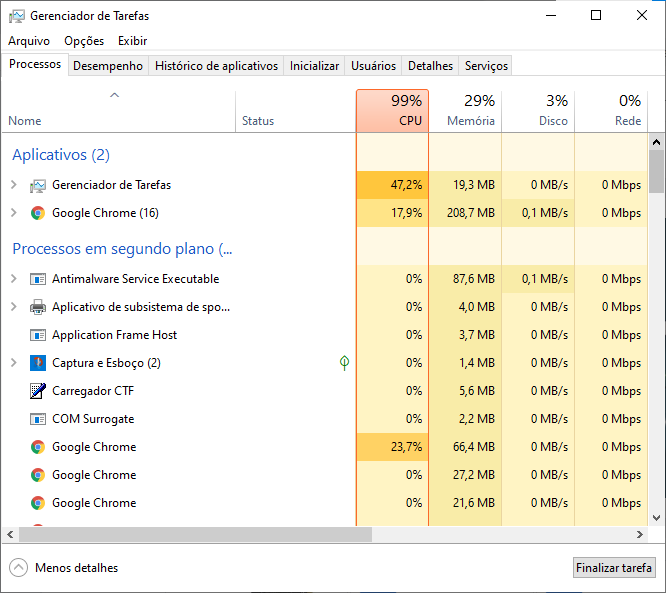The width and height of the screenshot is (666, 593).
Task: Click the 208,7 MB memory cell
Action: click(465, 213)
